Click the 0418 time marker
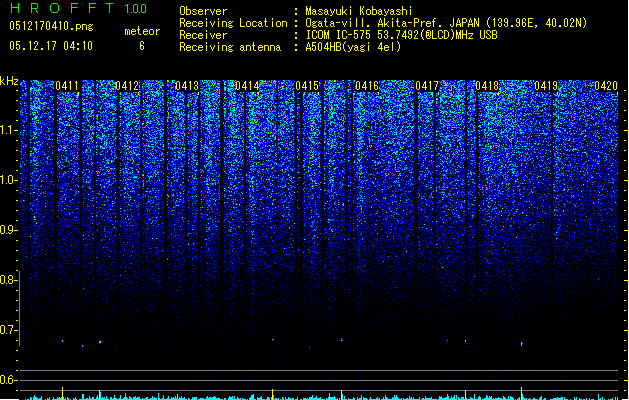 [x=487, y=86]
